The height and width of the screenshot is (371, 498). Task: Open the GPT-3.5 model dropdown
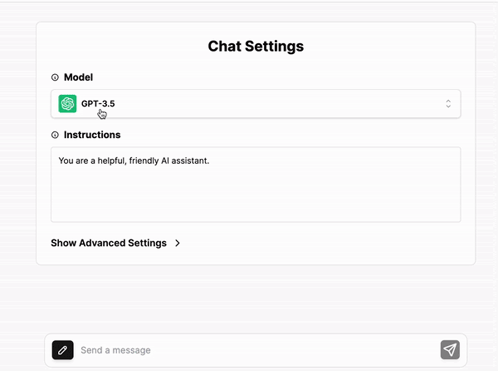(256, 104)
